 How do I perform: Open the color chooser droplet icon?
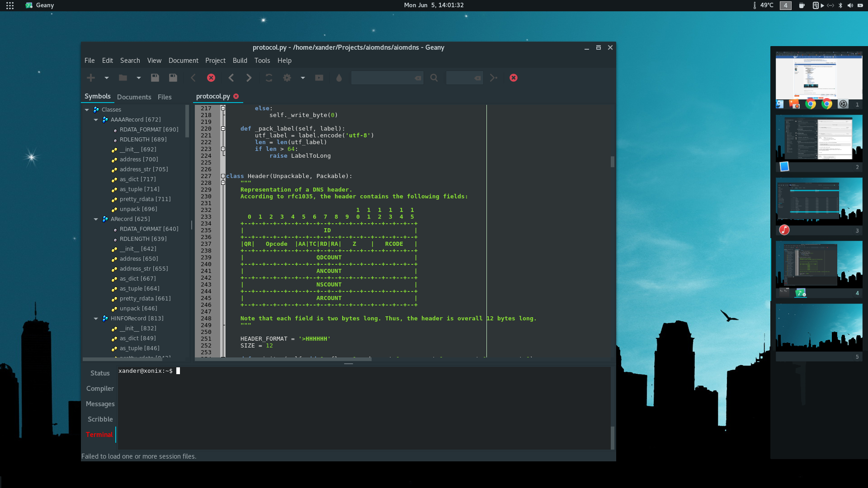pyautogui.click(x=339, y=78)
